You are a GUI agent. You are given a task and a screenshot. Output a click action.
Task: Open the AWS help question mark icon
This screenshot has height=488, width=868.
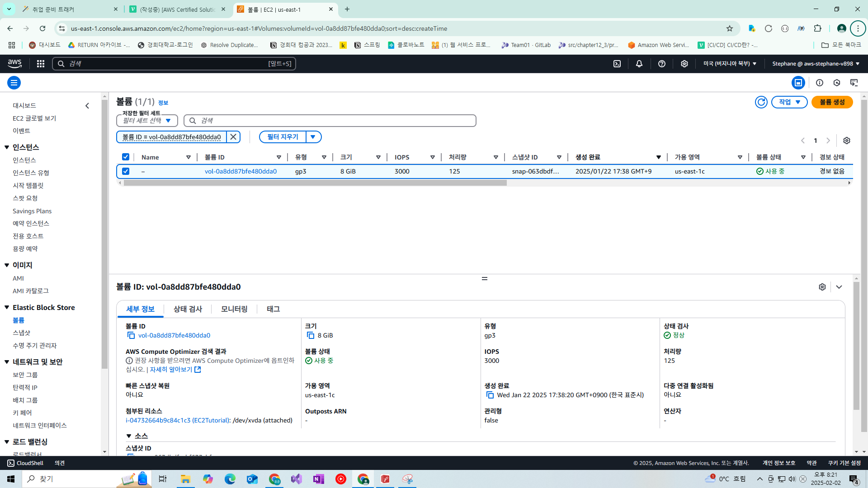pos(662,64)
